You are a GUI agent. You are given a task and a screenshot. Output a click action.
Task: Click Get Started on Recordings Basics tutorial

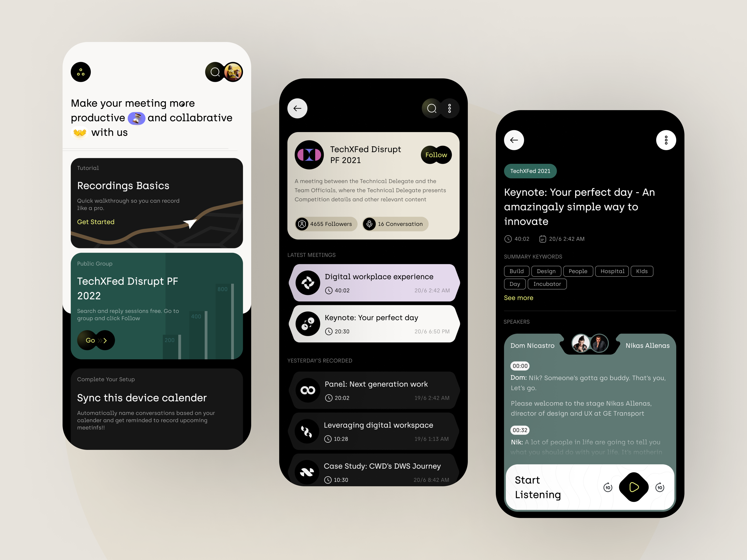[96, 222]
